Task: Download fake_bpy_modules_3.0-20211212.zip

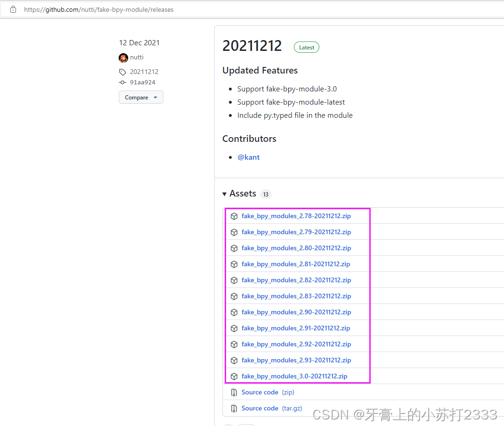Action: [x=294, y=377]
